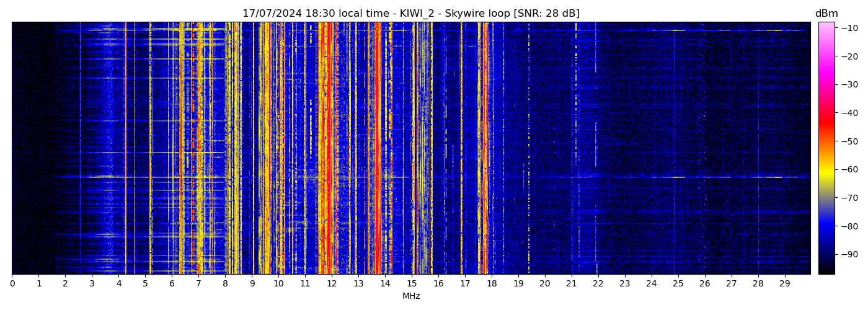Select the 29 MHz tick label
Screen dimensions: 868x310
click(784, 283)
